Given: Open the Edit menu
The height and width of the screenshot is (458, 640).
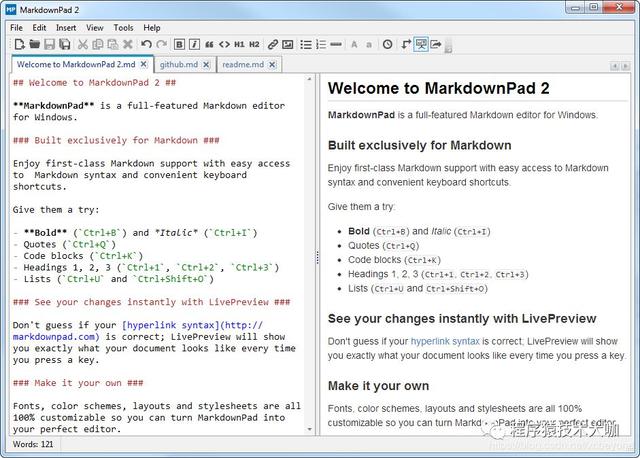Looking at the screenshot, I should 39,28.
